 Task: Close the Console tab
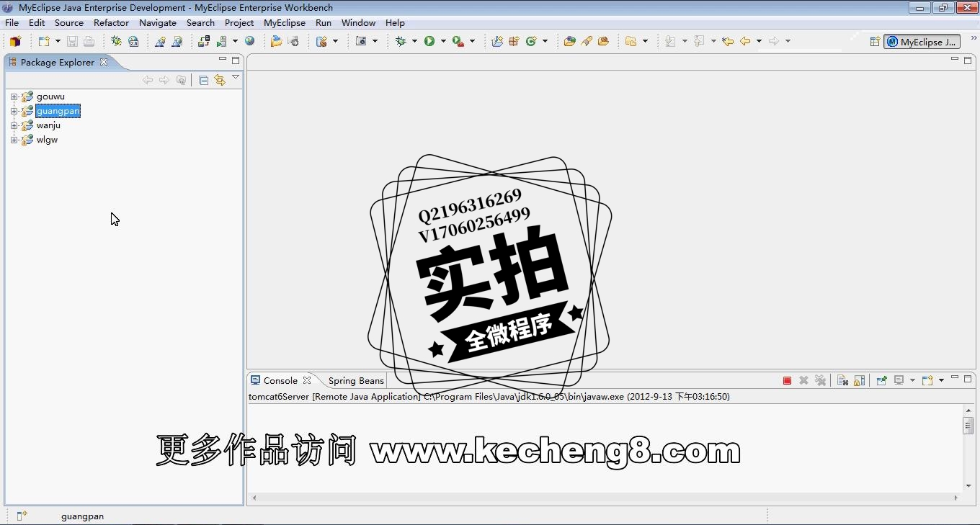(x=307, y=380)
